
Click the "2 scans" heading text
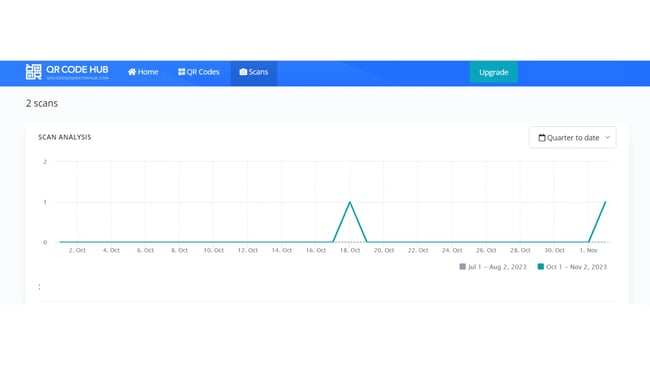click(42, 103)
